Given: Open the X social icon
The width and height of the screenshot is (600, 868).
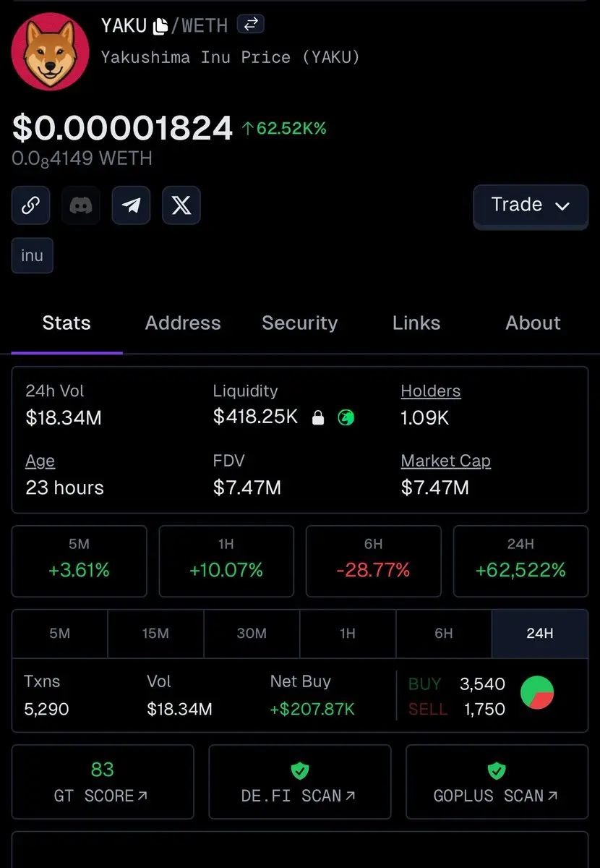Looking at the screenshot, I should pyautogui.click(x=181, y=205).
